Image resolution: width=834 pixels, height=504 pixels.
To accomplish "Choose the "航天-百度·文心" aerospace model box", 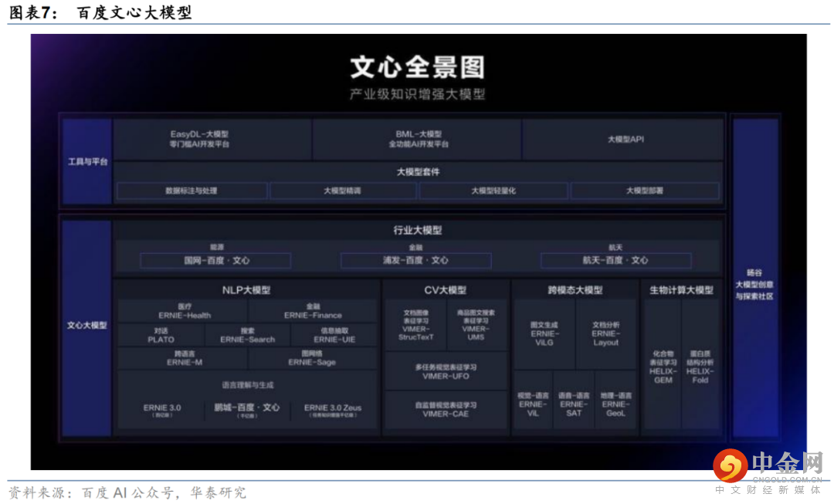I will tap(615, 261).
